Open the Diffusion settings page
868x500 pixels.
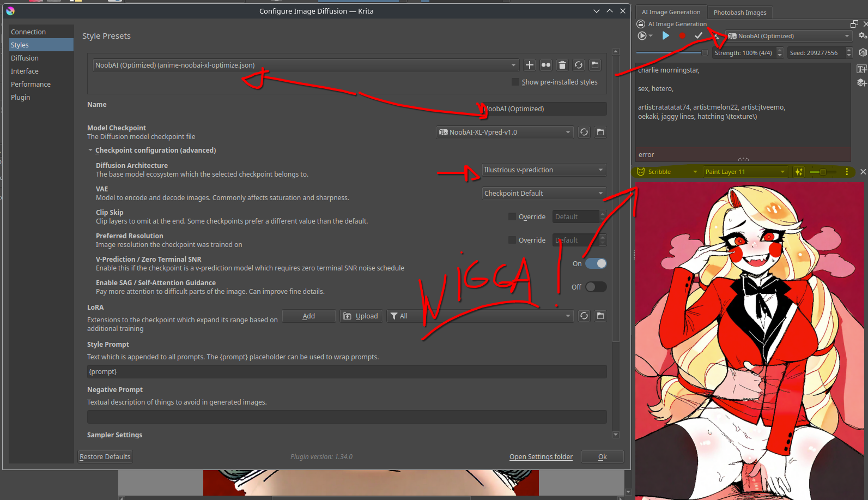pyautogui.click(x=41, y=58)
